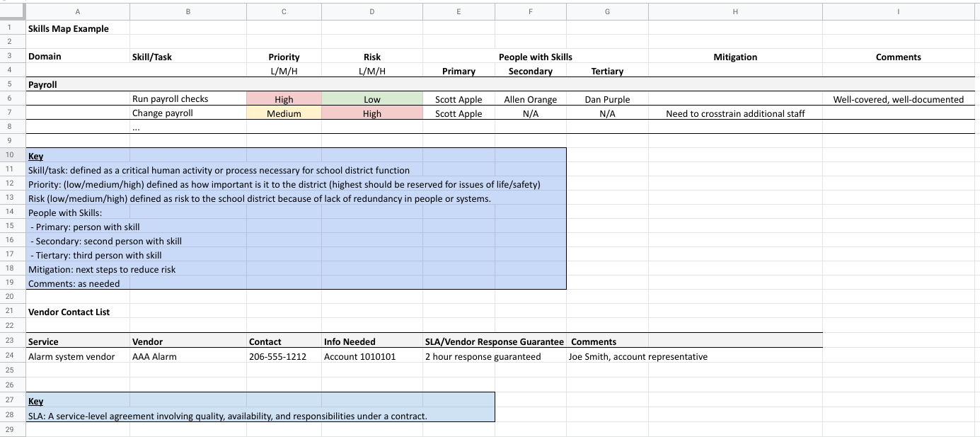The height and width of the screenshot is (437, 980).
Task: Click '- Tiertary: third person with skill'
Action: click(x=96, y=255)
